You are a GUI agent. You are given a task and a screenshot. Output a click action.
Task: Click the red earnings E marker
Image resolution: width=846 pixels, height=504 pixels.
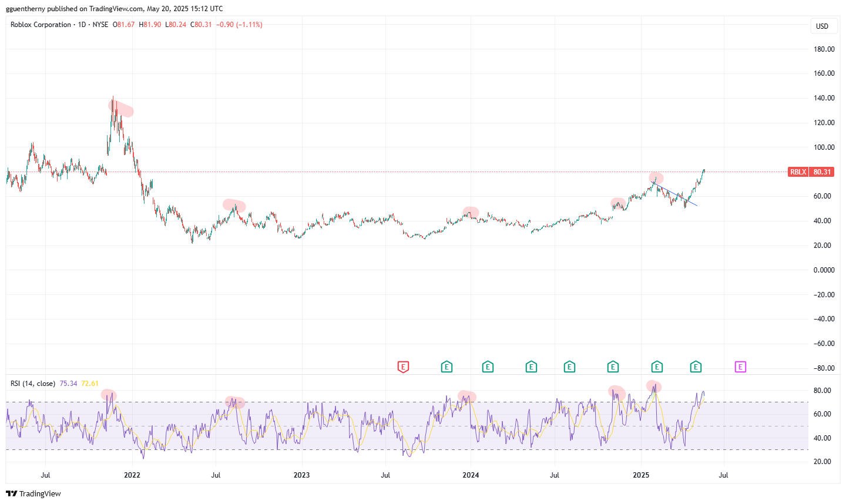[403, 367]
